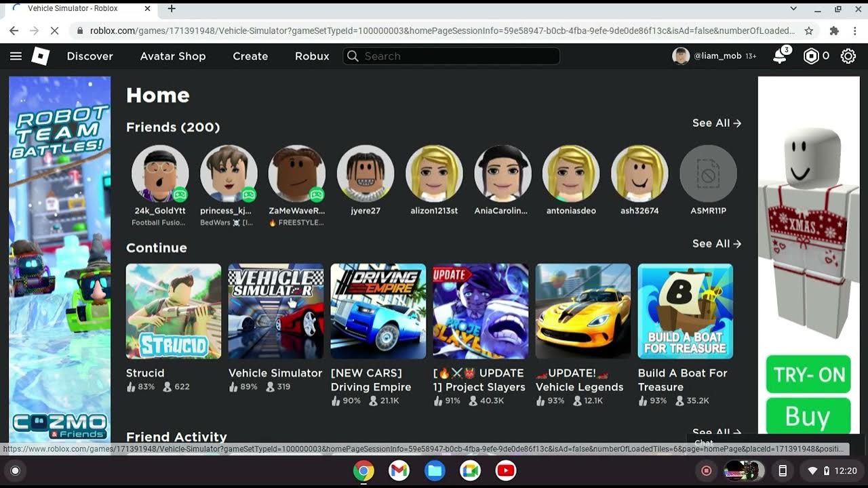This screenshot has height=488, width=868.
Task: Open the Driving Empire game thumbnail
Action: coord(378,311)
